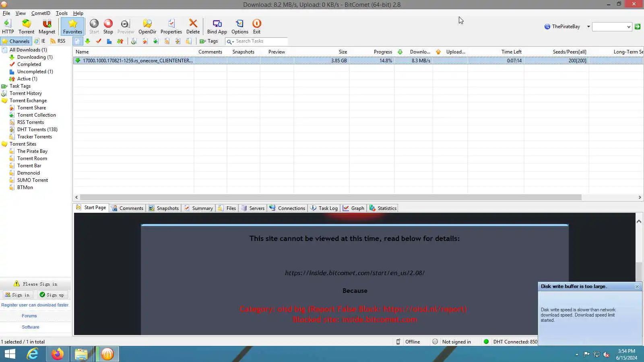Click the horizontal scrollbar of task list
This screenshot has height=362, width=644.
coord(331,197)
